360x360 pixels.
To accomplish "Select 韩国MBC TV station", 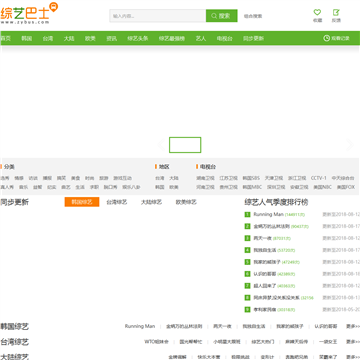I will tap(252, 187).
